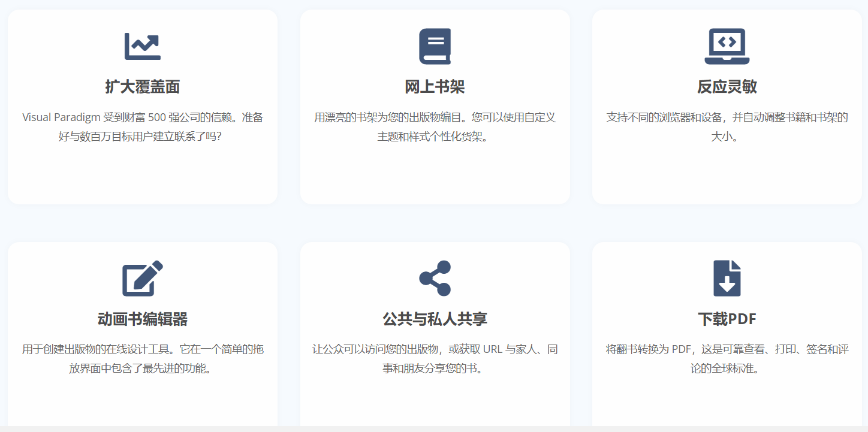Select the 下载PDF heading
Image resolution: width=868 pixels, height=432 pixels.
(x=727, y=319)
